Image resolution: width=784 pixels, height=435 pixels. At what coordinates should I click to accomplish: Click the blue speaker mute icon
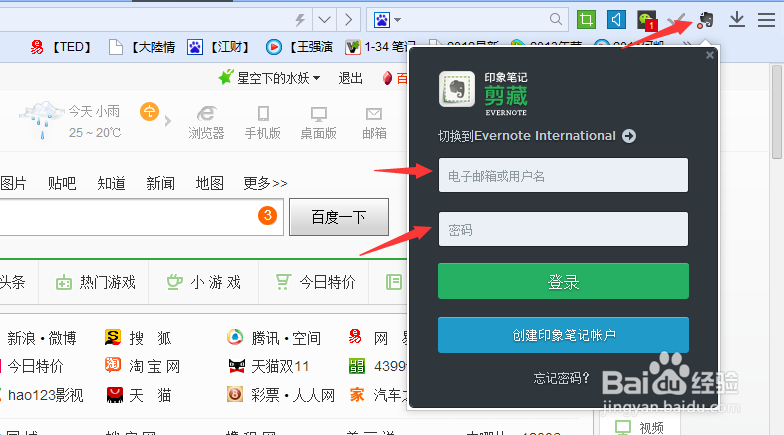click(x=616, y=20)
